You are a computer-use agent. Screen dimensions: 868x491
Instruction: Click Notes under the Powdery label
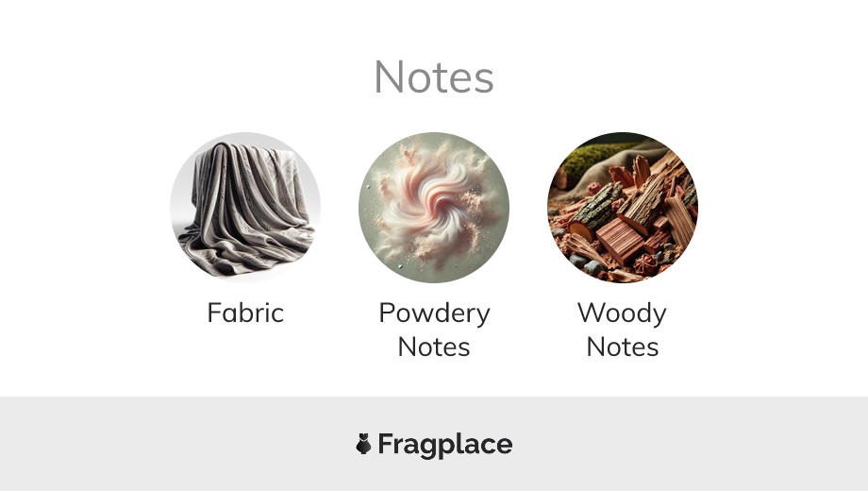tap(434, 347)
